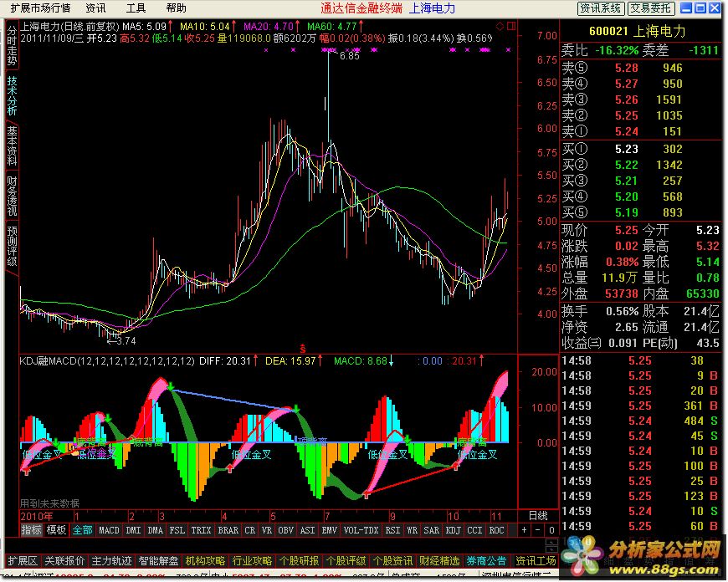
Task: Open the 财经精选 bottom tab
Action: [439, 561]
